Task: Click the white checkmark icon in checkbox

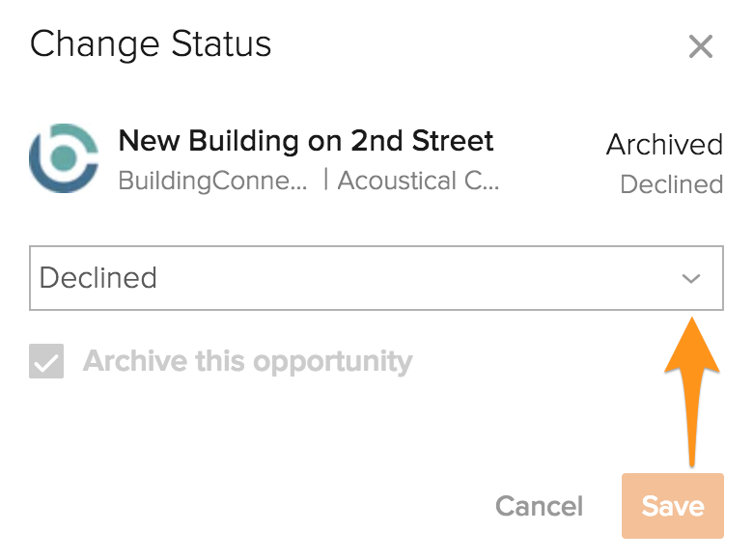Action: click(46, 363)
